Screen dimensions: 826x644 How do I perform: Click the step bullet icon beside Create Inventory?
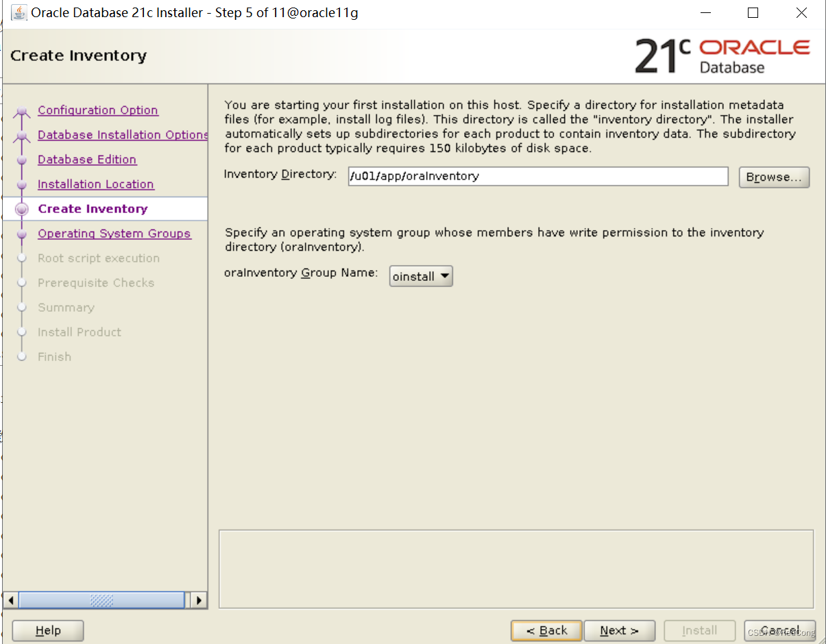[22, 209]
